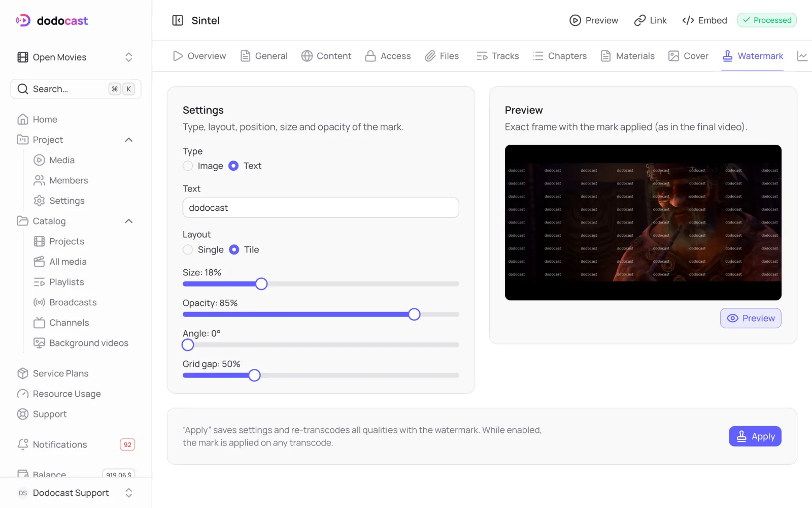
Task: Open Background videos in the catalog
Action: coord(81,343)
